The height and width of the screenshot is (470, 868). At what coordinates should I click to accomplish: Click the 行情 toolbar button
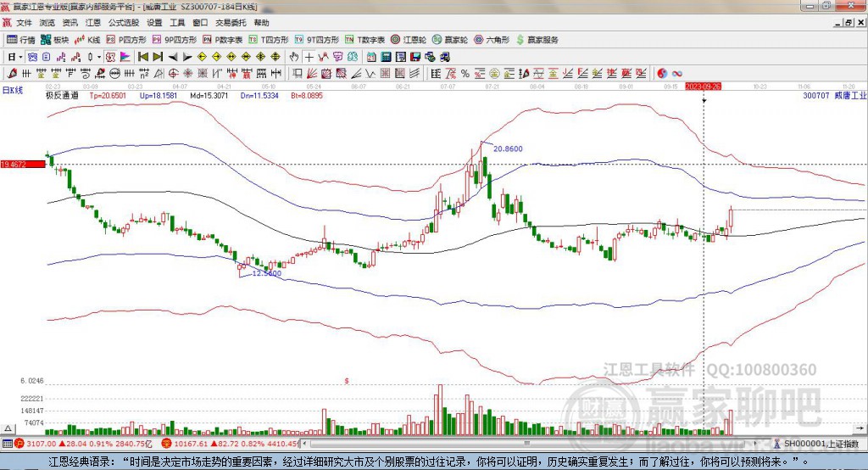21,40
